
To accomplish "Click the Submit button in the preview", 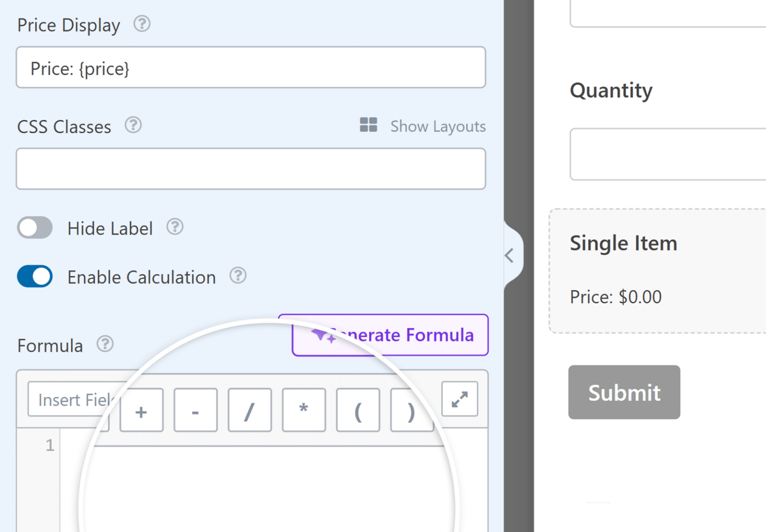I will coord(624,392).
